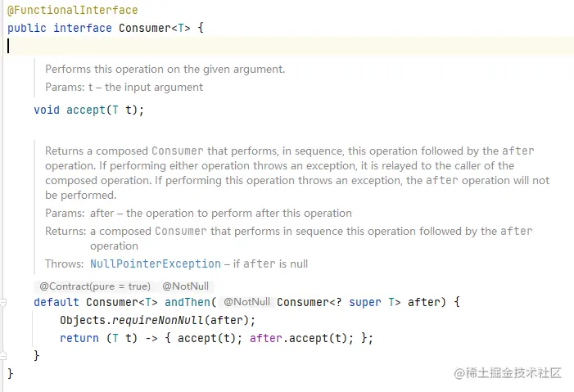Click the andThen method name
Viewport: 574px width, 392px height.
(188, 302)
